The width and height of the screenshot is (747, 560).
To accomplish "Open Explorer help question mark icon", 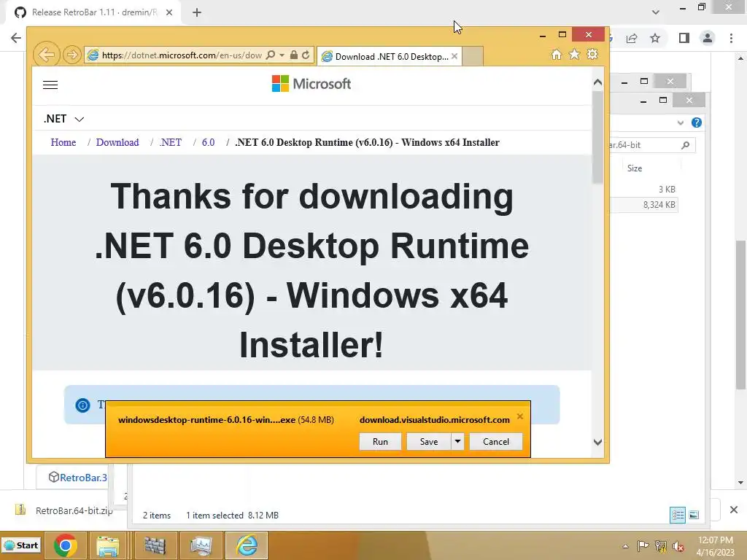I will [697, 122].
